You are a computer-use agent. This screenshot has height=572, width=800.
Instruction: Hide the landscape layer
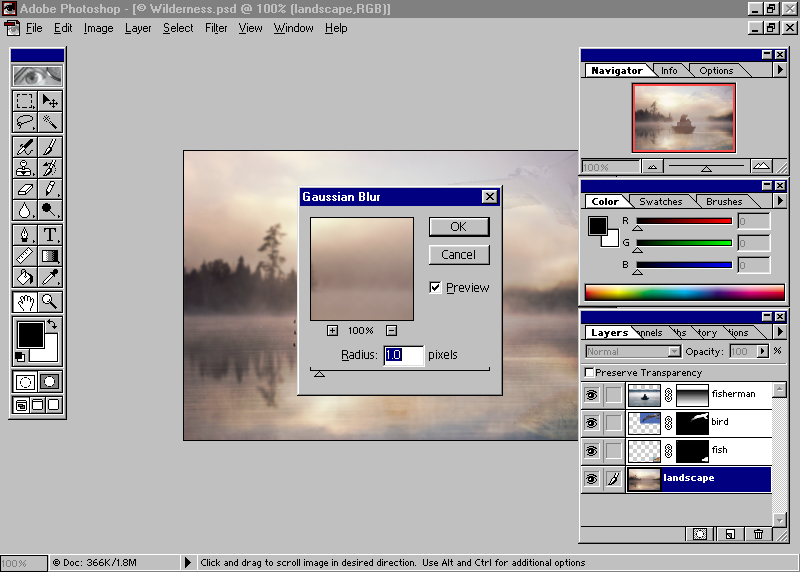coord(591,479)
